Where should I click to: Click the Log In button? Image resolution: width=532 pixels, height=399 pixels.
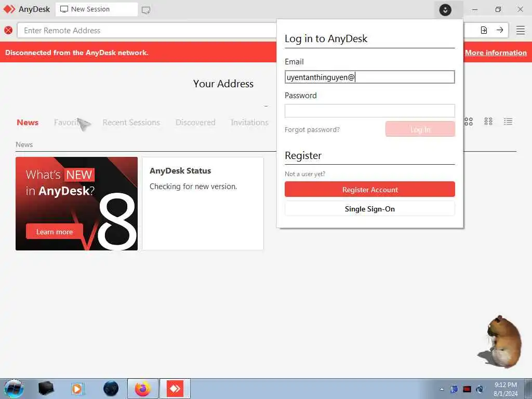(420, 129)
